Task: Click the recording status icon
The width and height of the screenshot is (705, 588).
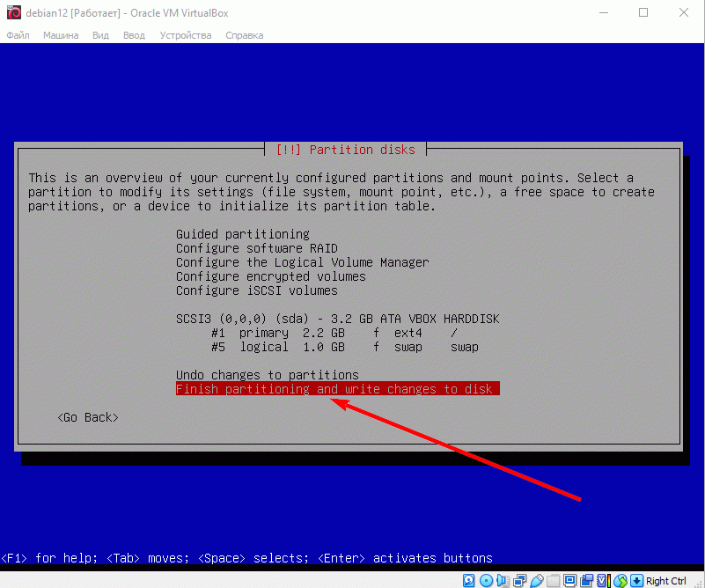Action: tap(586, 581)
